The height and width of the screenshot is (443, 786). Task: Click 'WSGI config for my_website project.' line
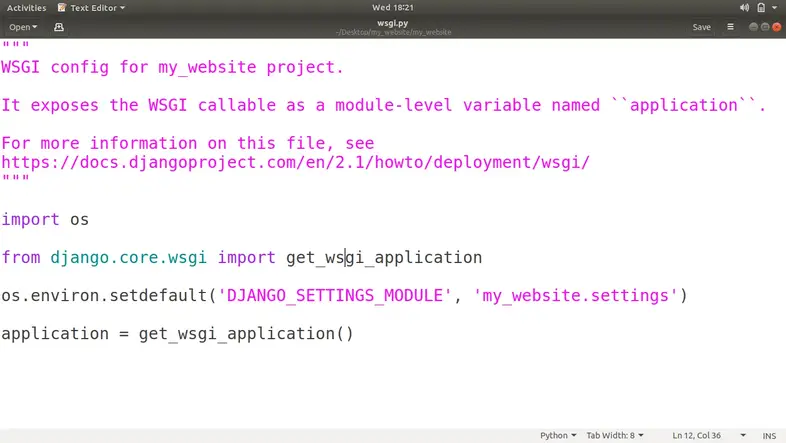[x=172, y=67]
